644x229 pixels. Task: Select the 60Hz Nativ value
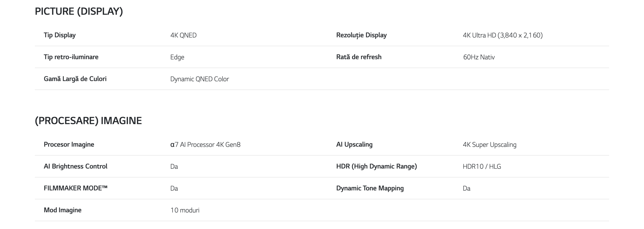(479, 57)
